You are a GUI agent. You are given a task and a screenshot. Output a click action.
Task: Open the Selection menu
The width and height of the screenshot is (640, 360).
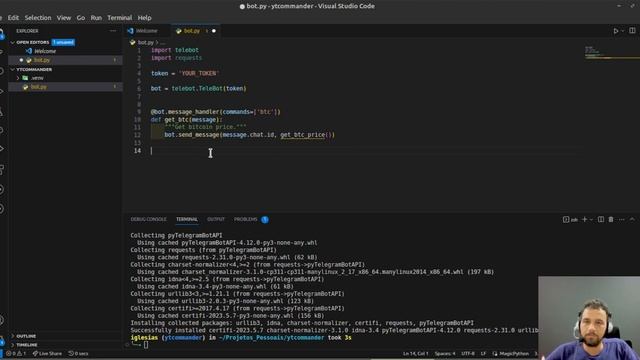point(38,18)
